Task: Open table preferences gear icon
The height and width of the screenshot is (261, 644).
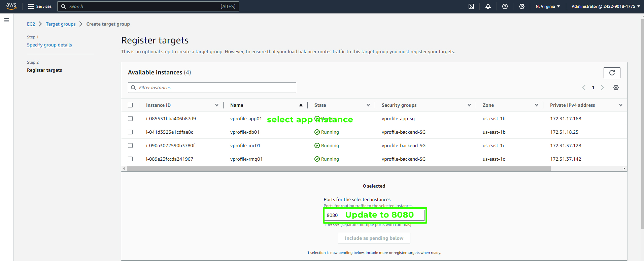Action: tap(616, 88)
